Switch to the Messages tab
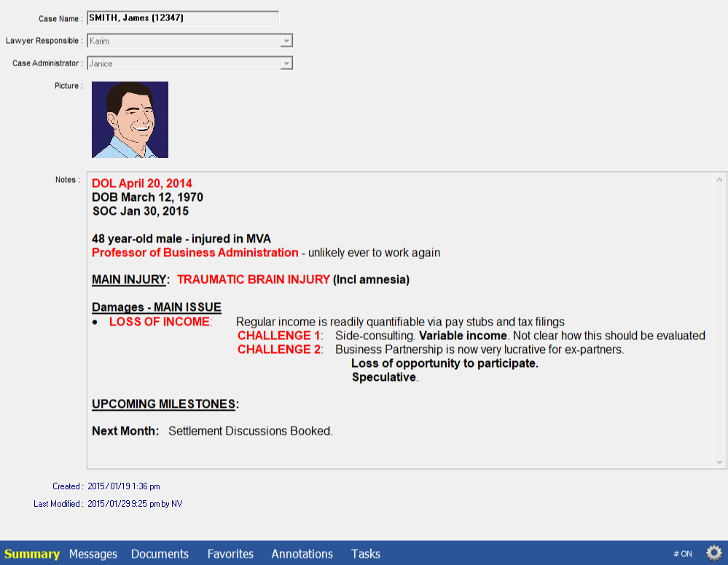 click(x=93, y=554)
